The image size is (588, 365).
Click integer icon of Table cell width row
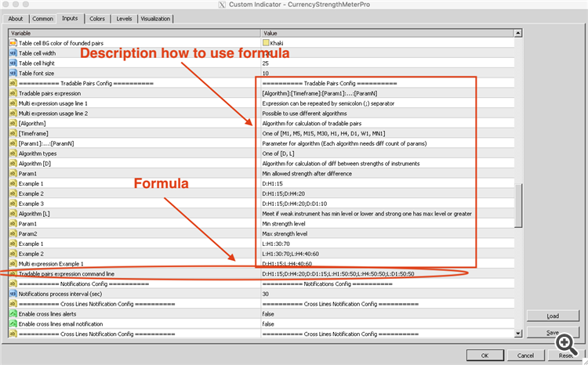pos(13,53)
